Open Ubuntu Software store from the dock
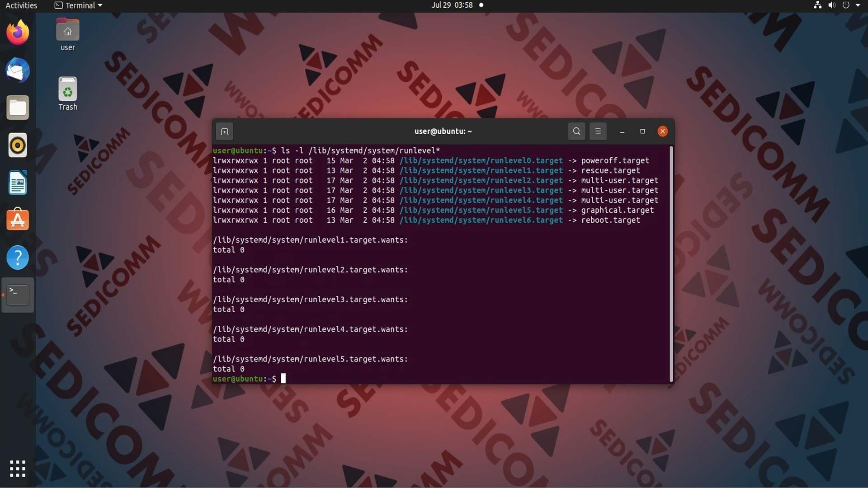This screenshot has height=488, width=868. click(18, 220)
